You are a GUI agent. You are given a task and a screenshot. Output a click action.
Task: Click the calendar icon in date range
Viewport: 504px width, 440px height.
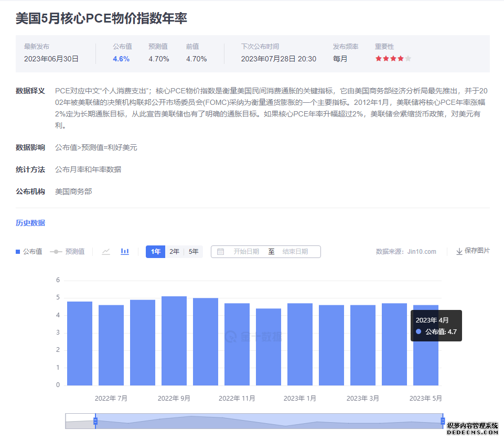pos(220,252)
